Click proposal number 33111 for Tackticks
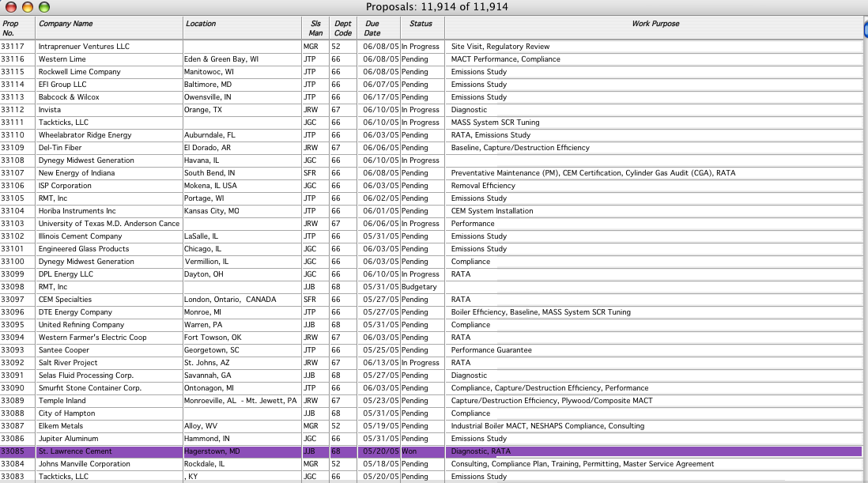 pyautogui.click(x=13, y=123)
